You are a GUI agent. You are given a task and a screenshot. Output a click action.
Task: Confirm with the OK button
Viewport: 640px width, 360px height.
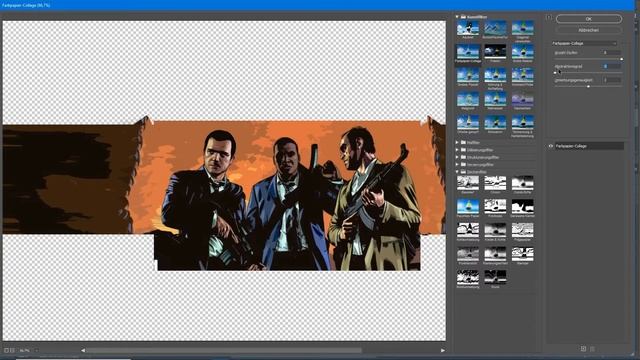pyautogui.click(x=589, y=19)
